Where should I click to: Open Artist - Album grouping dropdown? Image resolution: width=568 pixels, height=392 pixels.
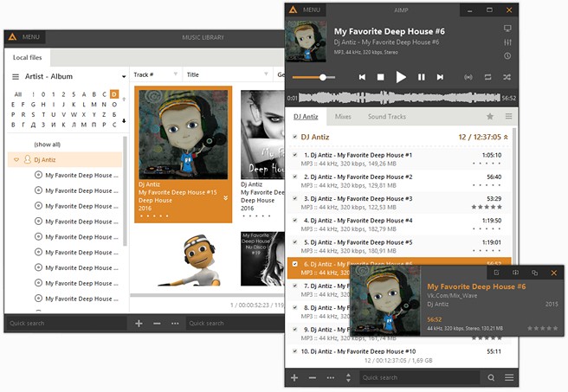(124, 77)
